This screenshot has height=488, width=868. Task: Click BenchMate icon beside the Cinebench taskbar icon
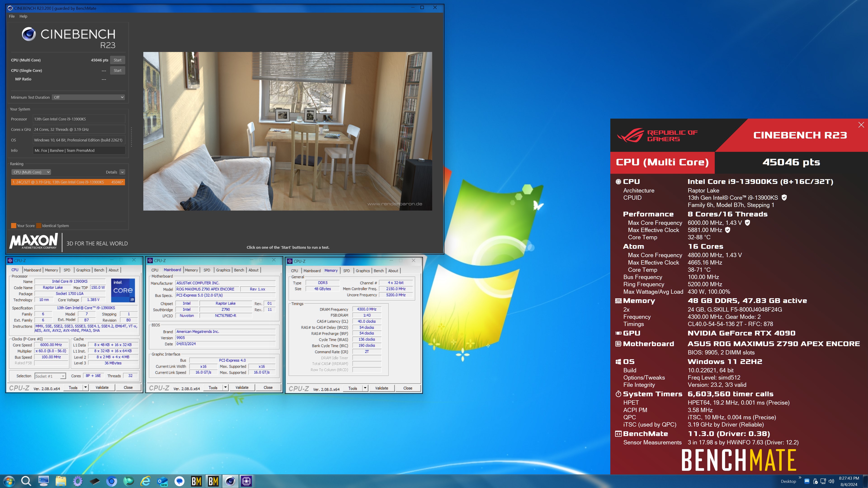[213, 481]
